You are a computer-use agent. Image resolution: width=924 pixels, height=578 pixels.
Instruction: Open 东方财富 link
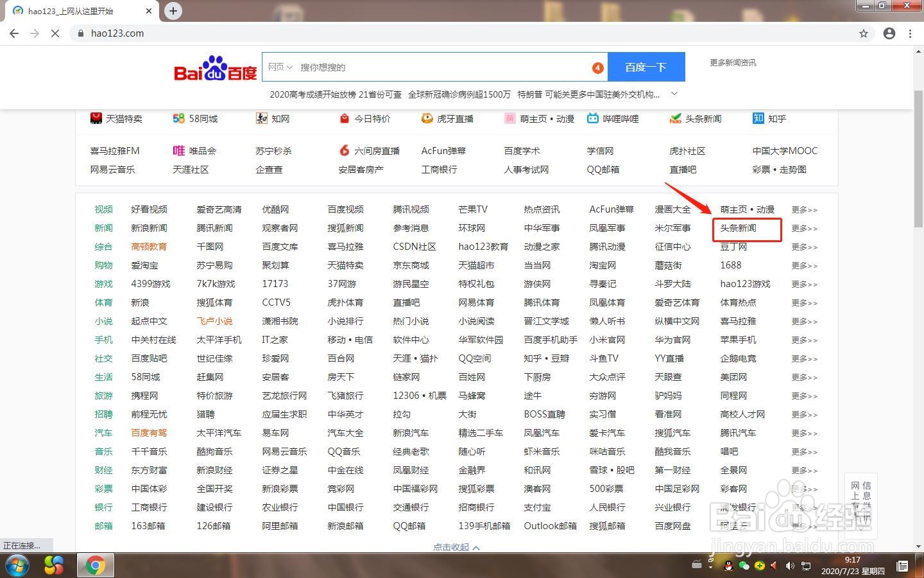pyautogui.click(x=149, y=470)
